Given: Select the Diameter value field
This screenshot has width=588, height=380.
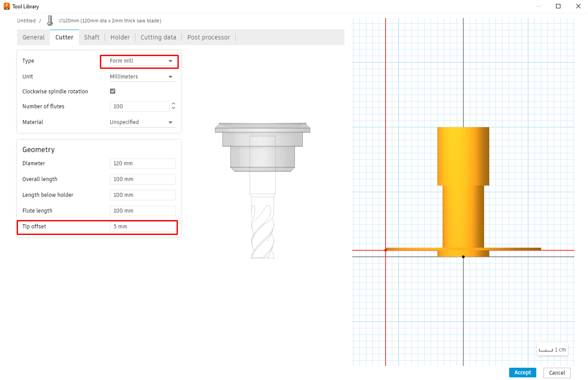Looking at the screenshot, I should coord(142,163).
